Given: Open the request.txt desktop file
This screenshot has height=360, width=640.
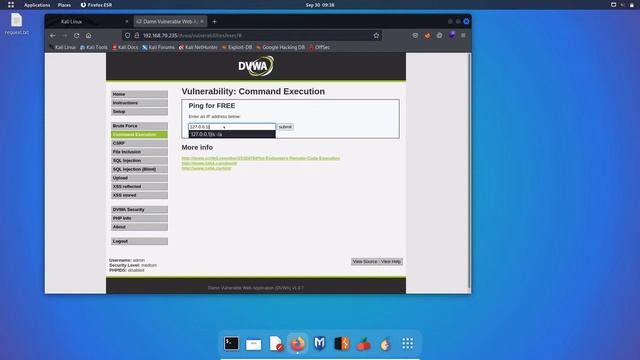Looking at the screenshot, I should coord(17,24).
